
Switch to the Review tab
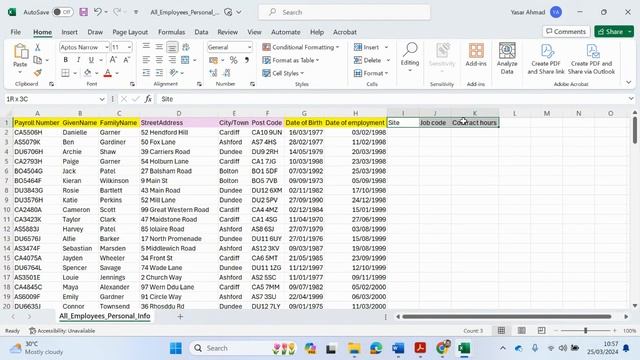coord(227,32)
